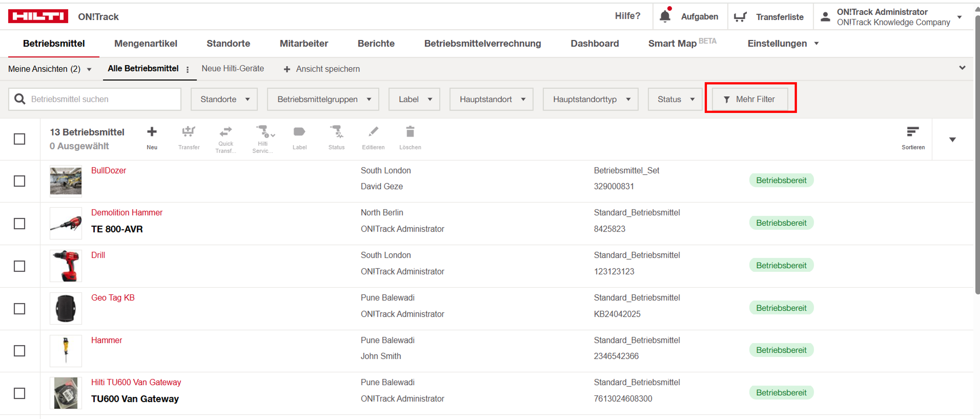Select Neue Hilti-Geräte view
This screenshot has width=980, height=419.
pyautogui.click(x=233, y=69)
